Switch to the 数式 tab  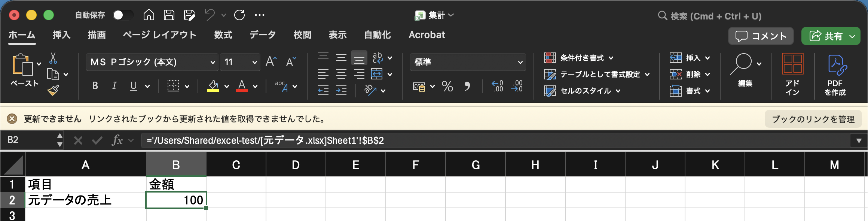(223, 35)
